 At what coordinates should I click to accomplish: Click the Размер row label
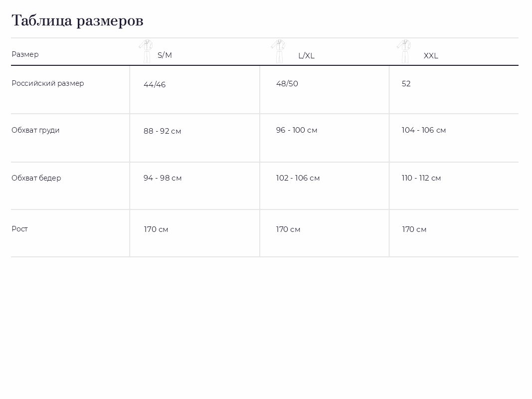[25, 54]
